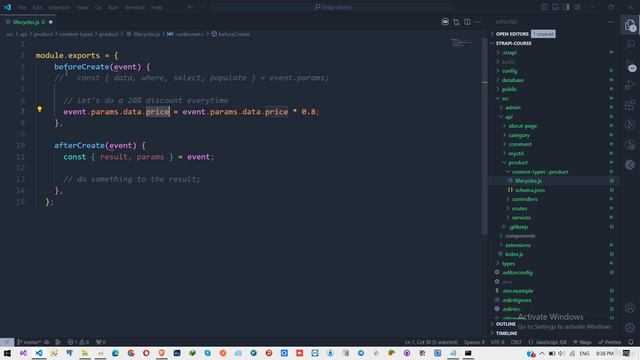Expand the public folder

[x=509, y=89]
